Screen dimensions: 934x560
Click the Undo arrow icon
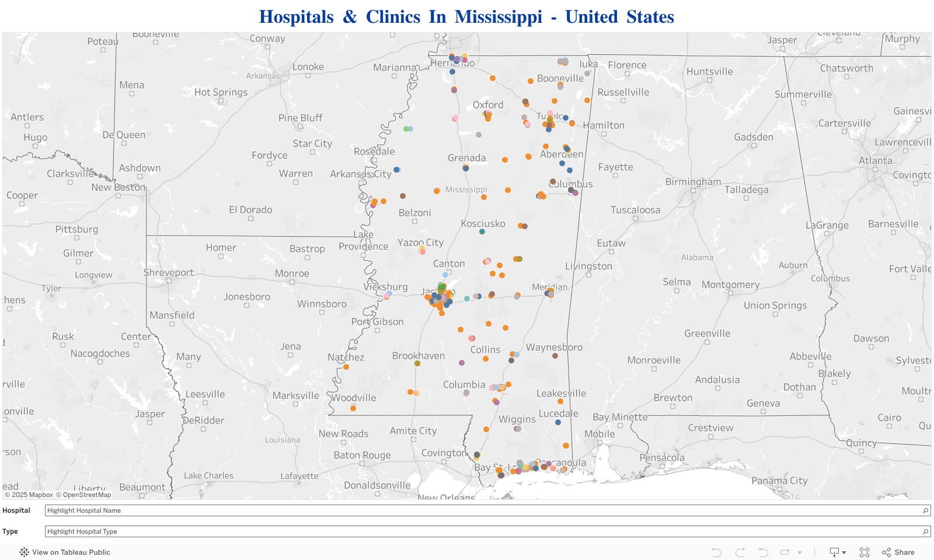(717, 552)
